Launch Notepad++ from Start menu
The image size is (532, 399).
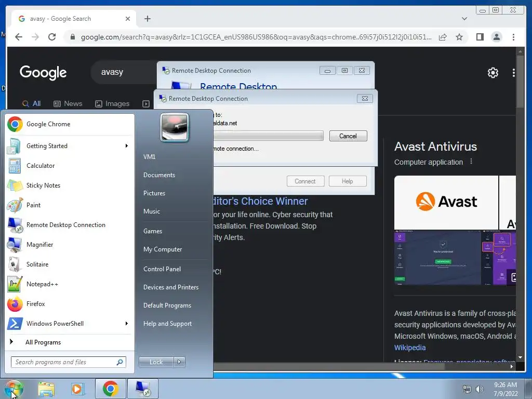[70, 284]
